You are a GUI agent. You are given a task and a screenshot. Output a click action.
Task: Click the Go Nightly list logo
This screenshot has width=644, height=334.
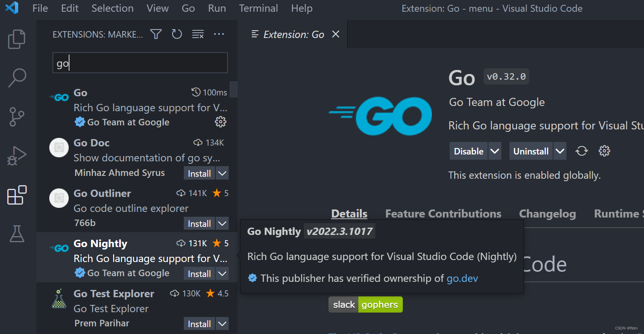click(59, 248)
